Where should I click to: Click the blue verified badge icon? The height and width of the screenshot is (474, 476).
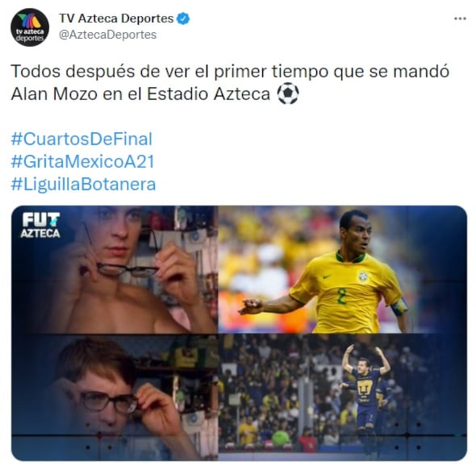point(183,19)
